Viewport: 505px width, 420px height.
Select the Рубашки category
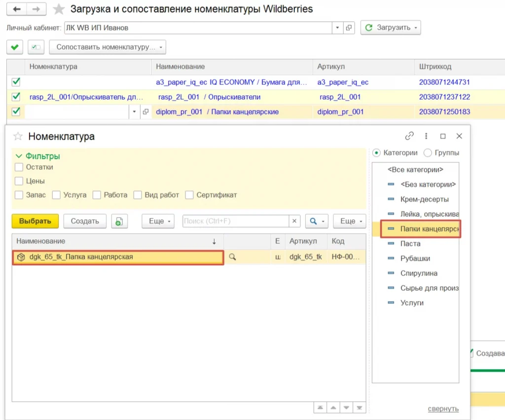pos(415,259)
